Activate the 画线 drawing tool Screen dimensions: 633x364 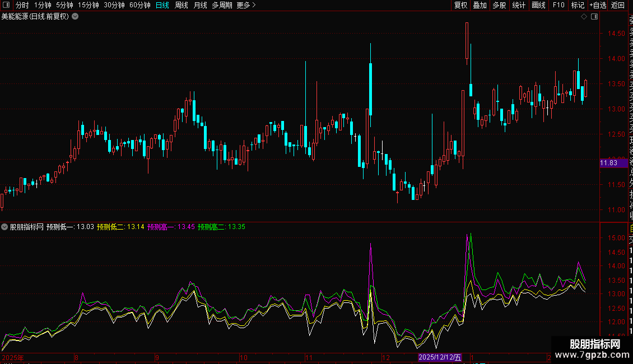point(538,5)
